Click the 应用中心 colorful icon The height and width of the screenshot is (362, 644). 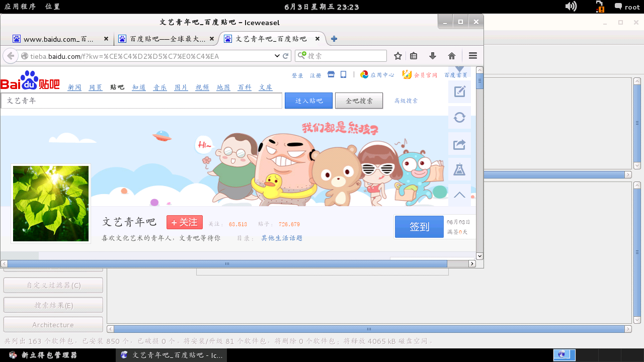(x=364, y=75)
